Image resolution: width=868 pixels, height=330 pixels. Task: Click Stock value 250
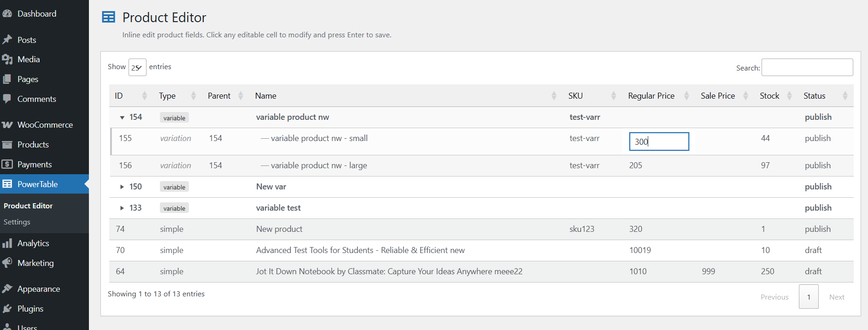[768, 271]
